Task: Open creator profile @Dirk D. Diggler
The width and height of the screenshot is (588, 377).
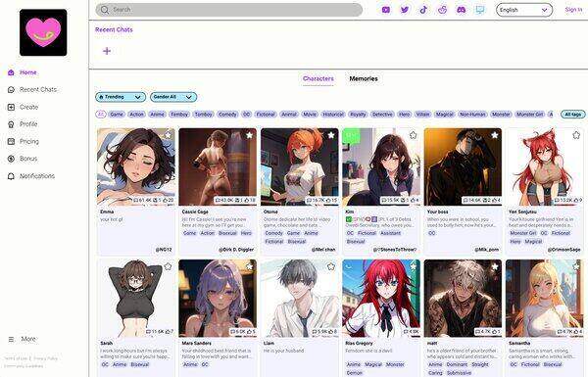Action: [x=236, y=250]
